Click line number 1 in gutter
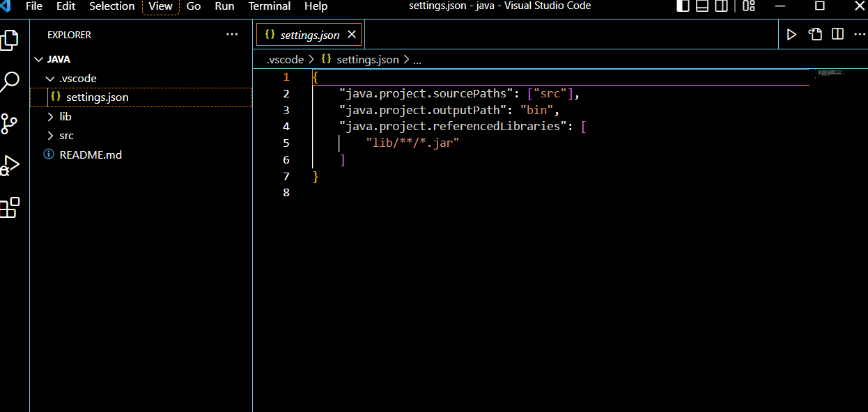The height and width of the screenshot is (412, 868). click(x=286, y=77)
